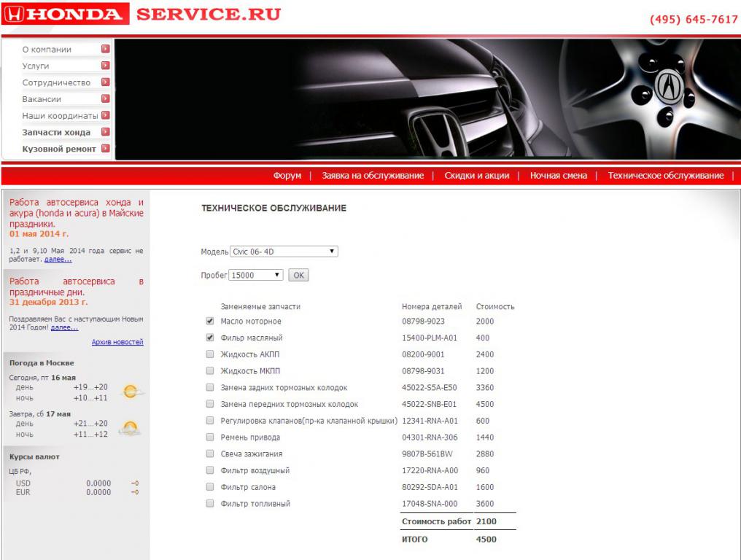Select the Свеча зажигания checkbox

[x=210, y=454]
